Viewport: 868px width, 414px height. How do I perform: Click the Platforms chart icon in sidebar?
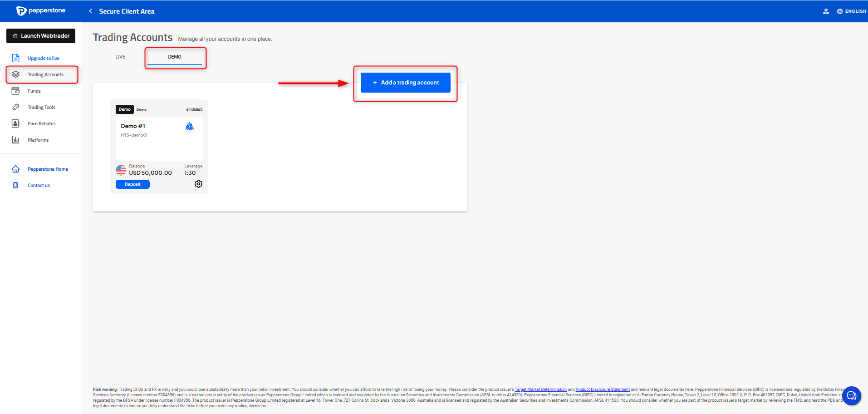[16, 140]
